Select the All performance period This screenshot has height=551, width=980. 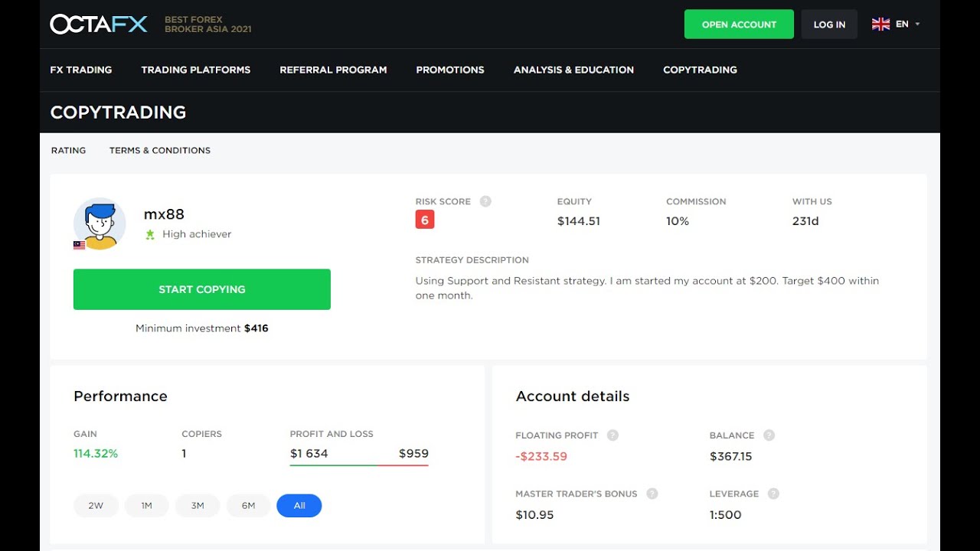coord(299,506)
